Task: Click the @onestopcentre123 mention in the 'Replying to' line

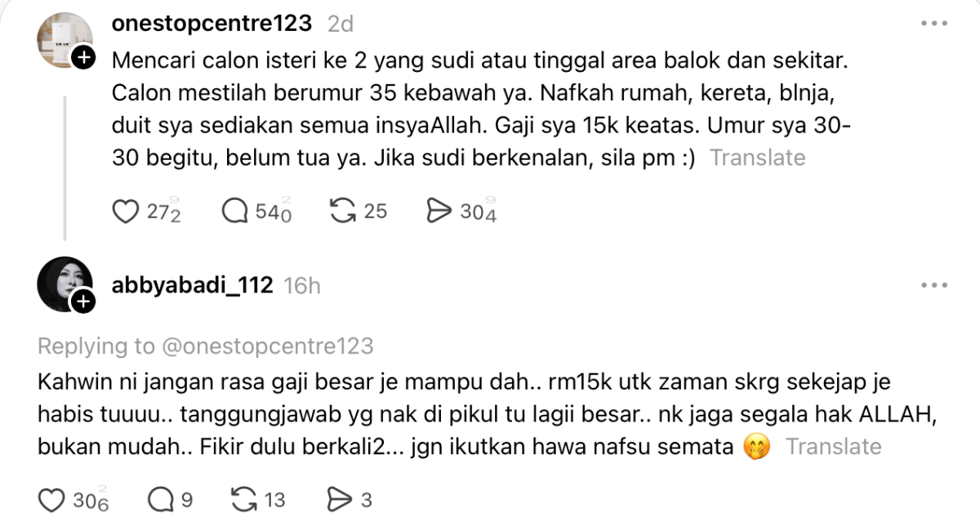Action: coord(265,346)
